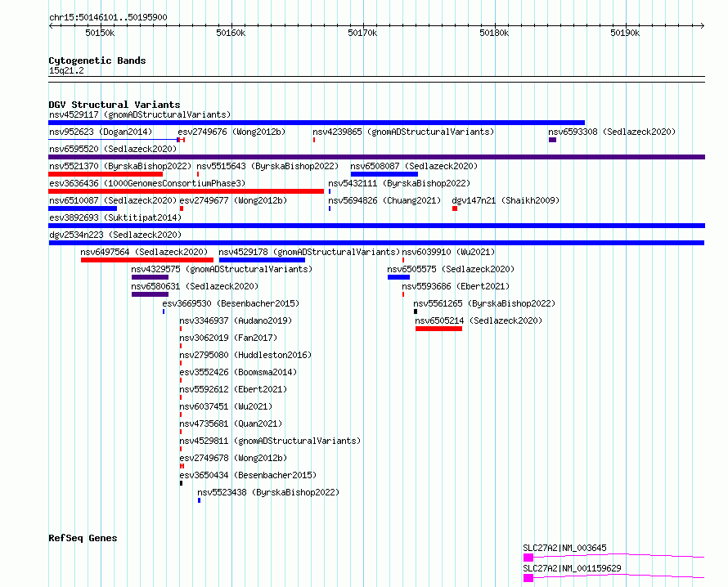
Task: Click the red bar under nsv6505214
Action: click(x=438, y=329)
